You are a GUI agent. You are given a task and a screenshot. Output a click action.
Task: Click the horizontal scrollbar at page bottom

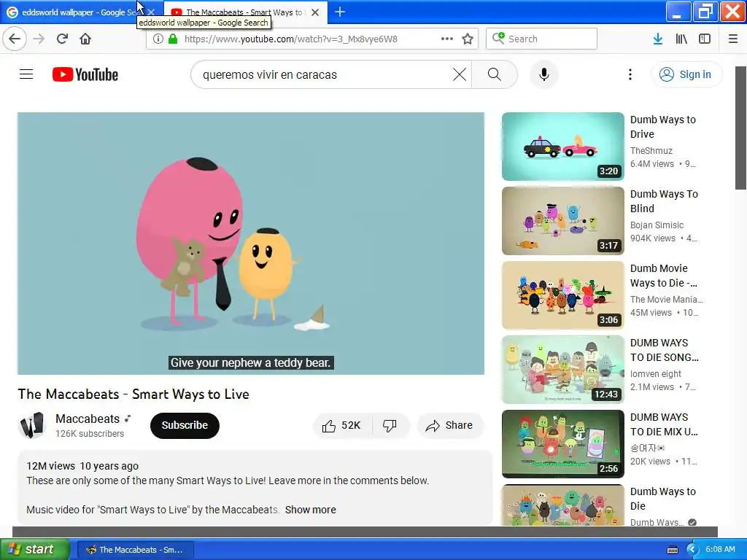point(365,532)
